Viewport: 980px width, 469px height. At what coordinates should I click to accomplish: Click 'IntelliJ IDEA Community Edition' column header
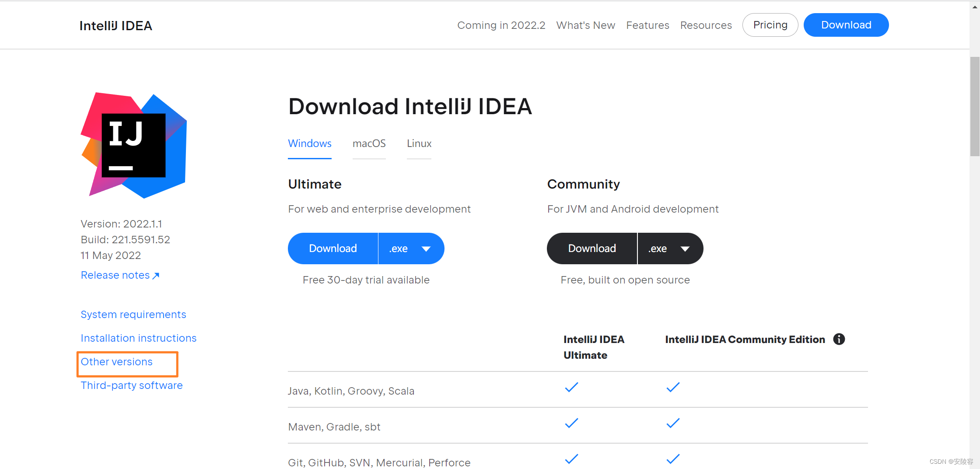745,339
